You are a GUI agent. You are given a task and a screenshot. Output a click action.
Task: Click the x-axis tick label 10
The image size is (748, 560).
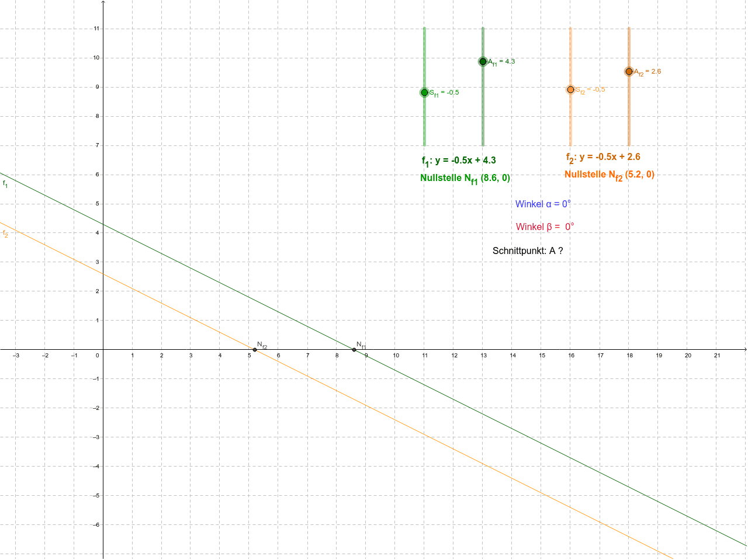(x=396, y=356)
